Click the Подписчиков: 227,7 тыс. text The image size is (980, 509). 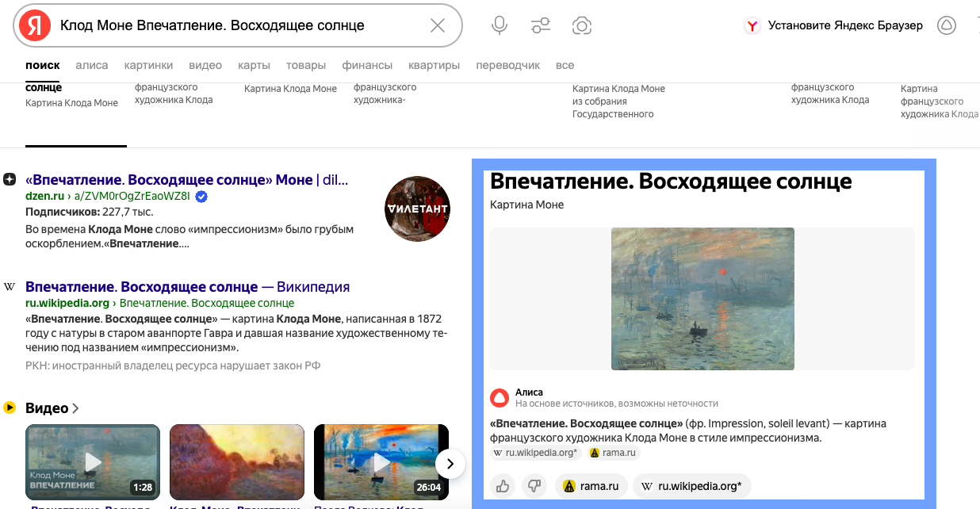coord(90,212)
